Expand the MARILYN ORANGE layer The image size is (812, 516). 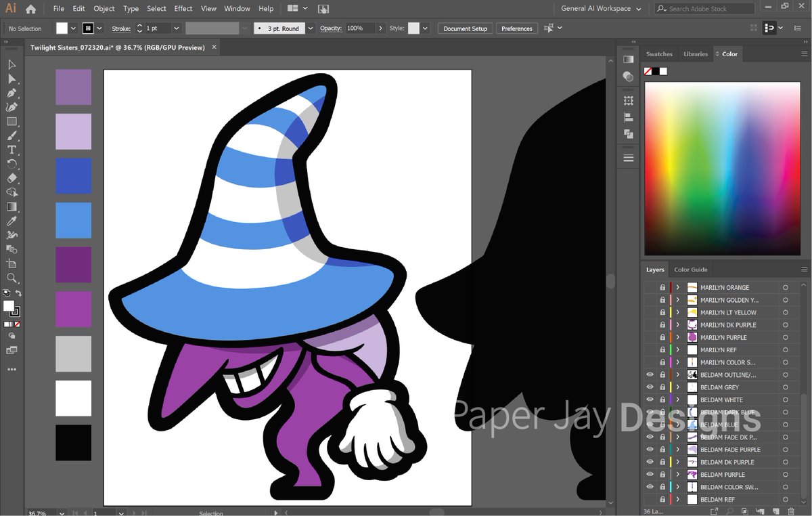coord(677,287)
